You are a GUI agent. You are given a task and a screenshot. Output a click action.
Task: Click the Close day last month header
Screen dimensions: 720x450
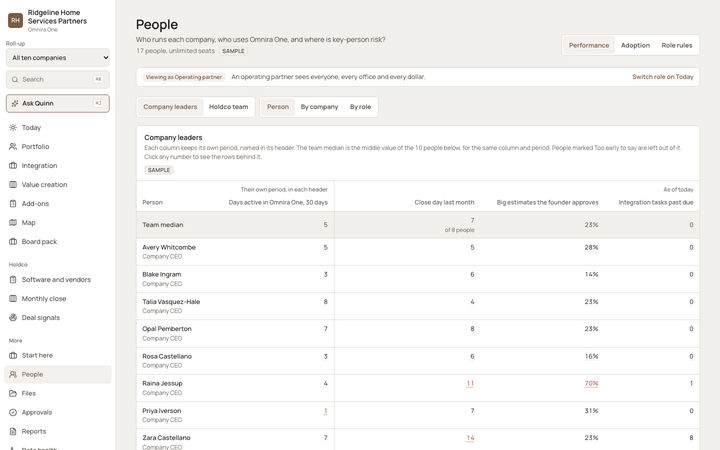point(444,202)
